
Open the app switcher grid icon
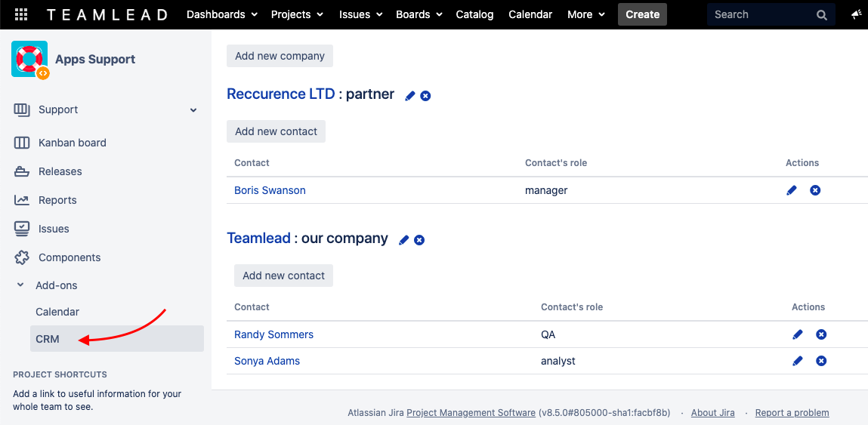(21, 14)
